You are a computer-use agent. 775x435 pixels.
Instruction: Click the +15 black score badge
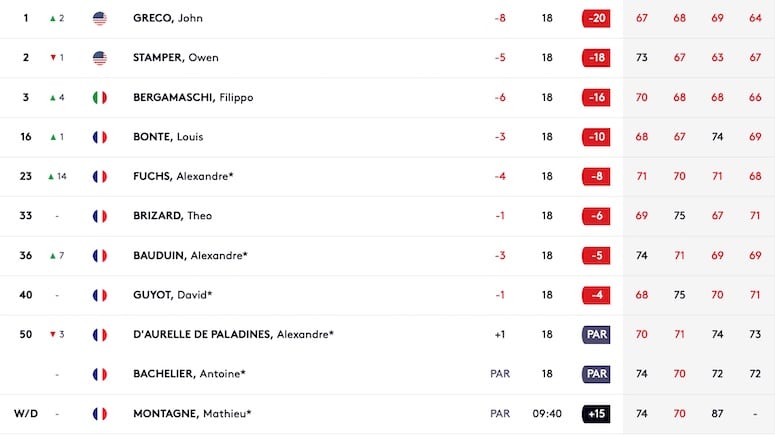[x=596, y=414]
